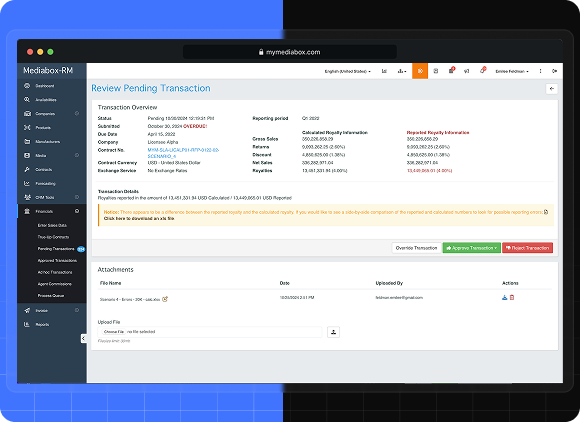Expand the Companies submenu arrow
Screen dimensions: 580x422
point(77,114)
